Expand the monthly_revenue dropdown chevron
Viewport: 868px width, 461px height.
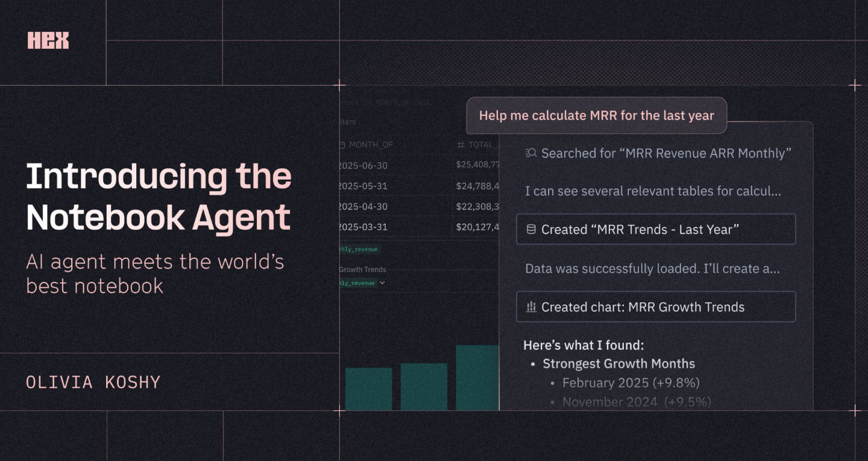tap(382, 282)
